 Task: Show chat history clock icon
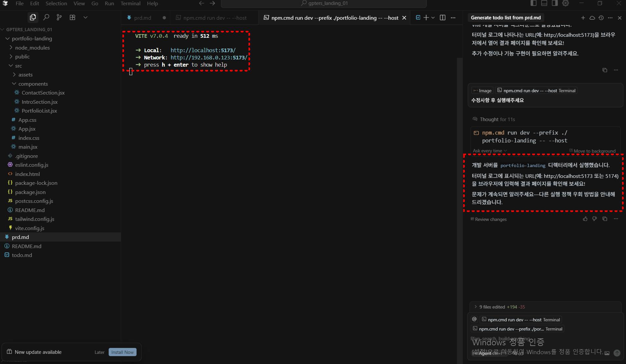click(601, 18)
